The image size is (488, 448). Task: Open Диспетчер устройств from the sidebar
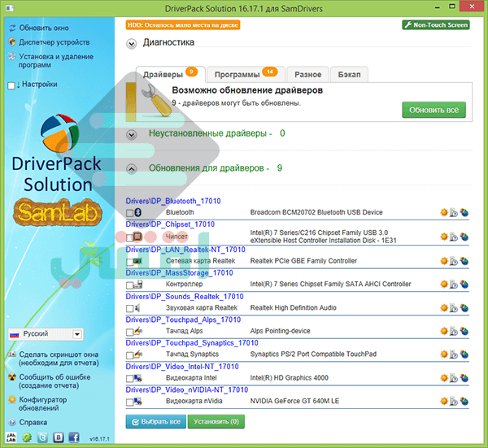click(x=54, y=42)
